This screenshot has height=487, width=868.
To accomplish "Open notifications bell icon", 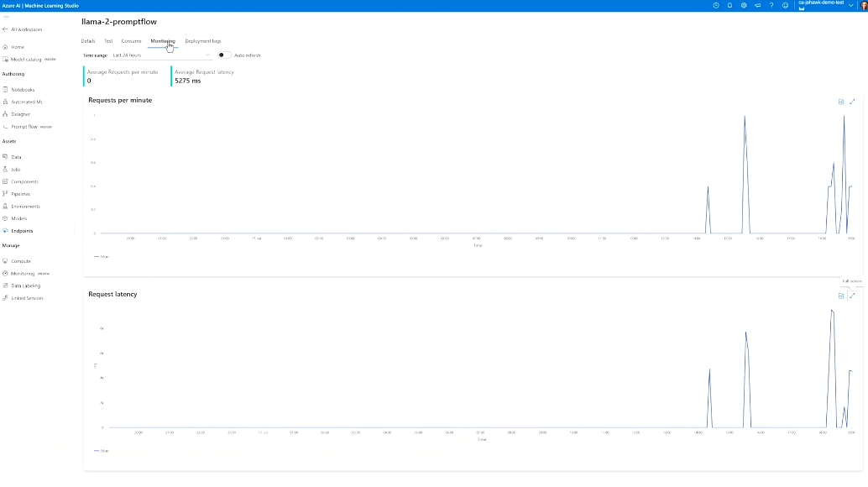I will [729, 6].
